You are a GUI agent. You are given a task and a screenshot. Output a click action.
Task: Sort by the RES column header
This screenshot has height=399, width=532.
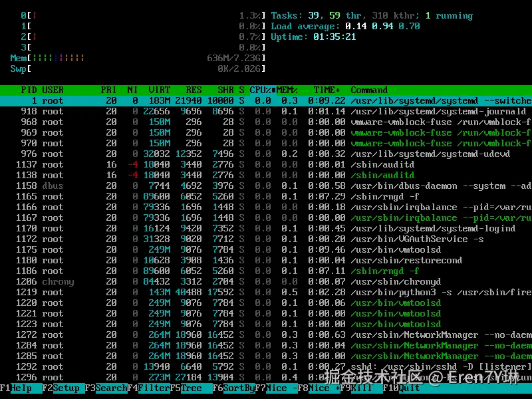point(194,90)
